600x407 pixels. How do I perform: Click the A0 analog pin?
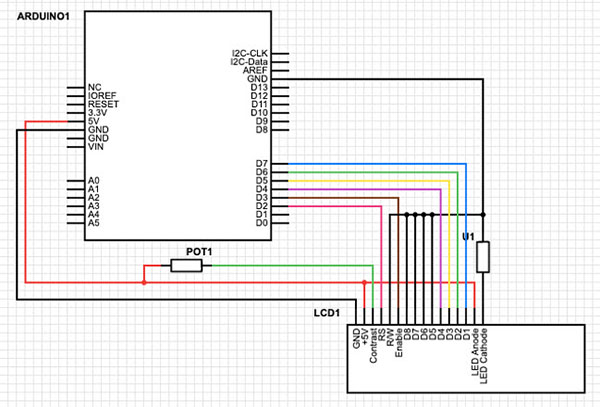(94, 181)
